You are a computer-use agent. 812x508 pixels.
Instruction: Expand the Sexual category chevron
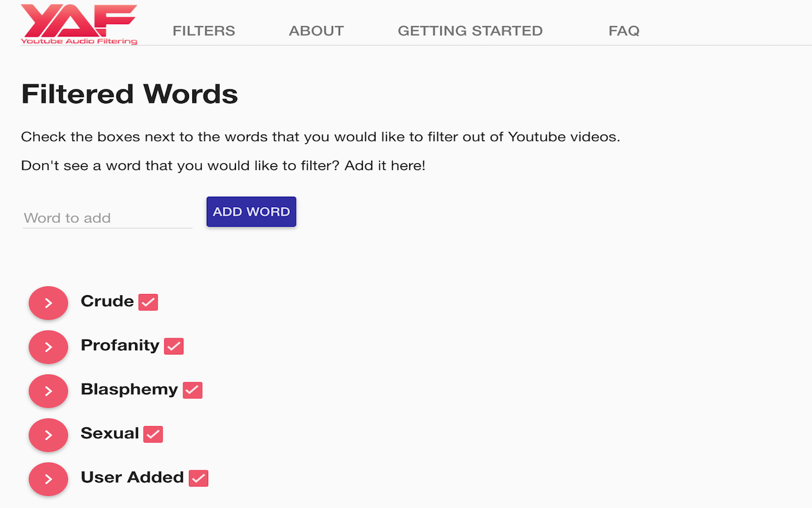pyautogui.click(x=48, y=435)
